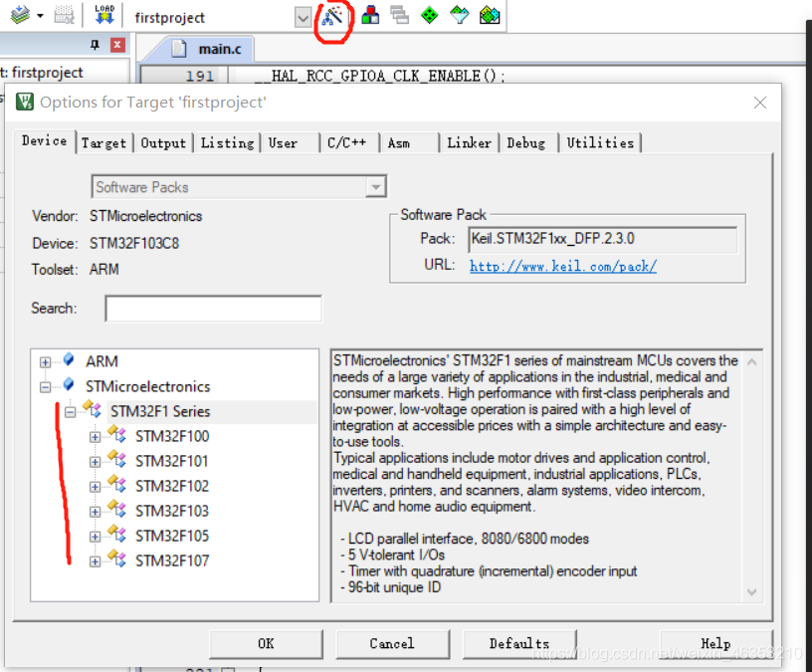Screen dimensions: 812x672
Task: Expand the STM32F100 node
Action: [95, 437]
